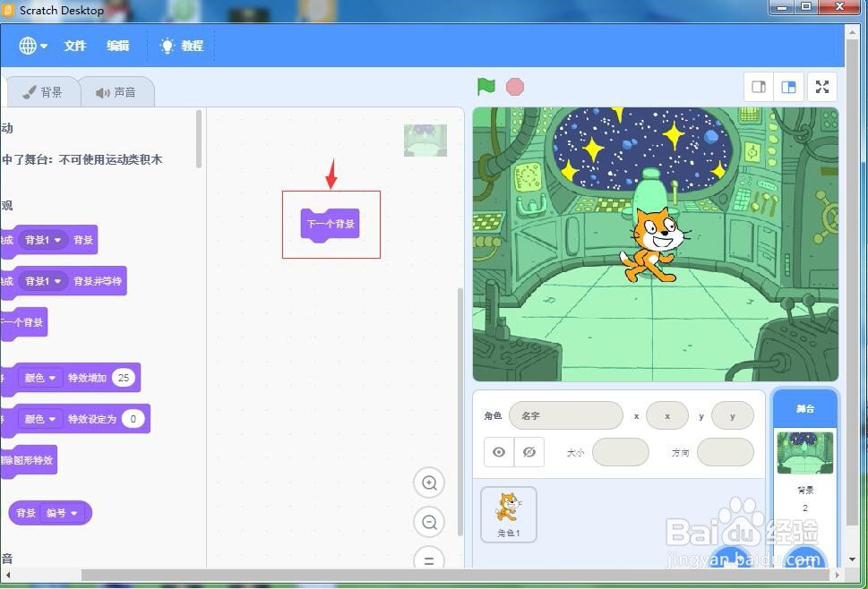Open 颜色 dropdown in 特效增加 block
Image resolution: width=868 pixels, height=589 pixels.
point(39,378)
